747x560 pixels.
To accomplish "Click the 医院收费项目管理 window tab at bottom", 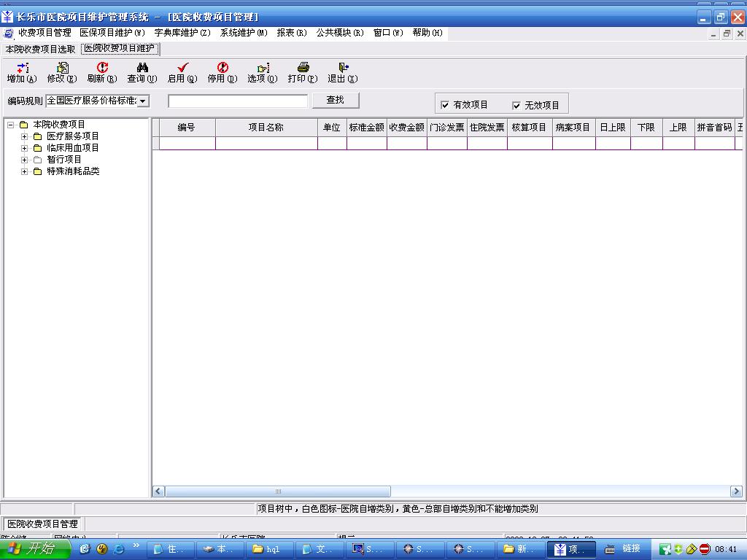I will coord(42,524).
